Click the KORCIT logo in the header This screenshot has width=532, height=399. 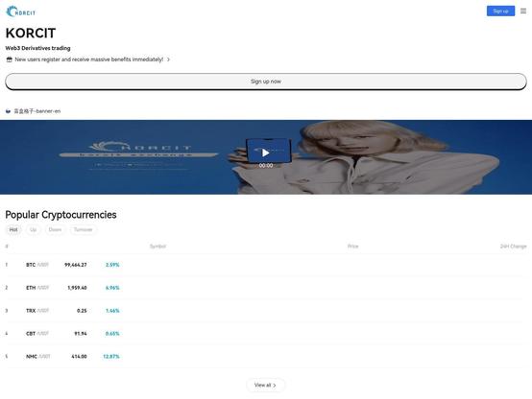click(x=21, y=12)
